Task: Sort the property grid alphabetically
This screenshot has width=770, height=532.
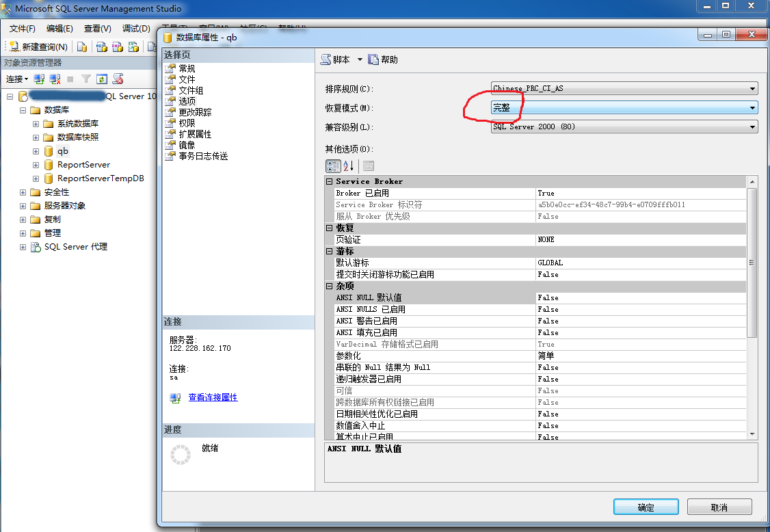Action: (x=349, y=166)
